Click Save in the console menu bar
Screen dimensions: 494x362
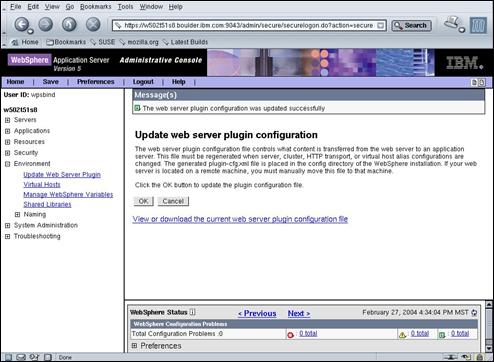50,82
